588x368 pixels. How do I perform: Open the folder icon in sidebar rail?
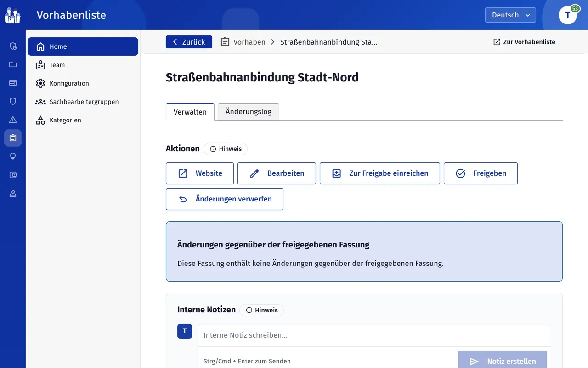13,64
